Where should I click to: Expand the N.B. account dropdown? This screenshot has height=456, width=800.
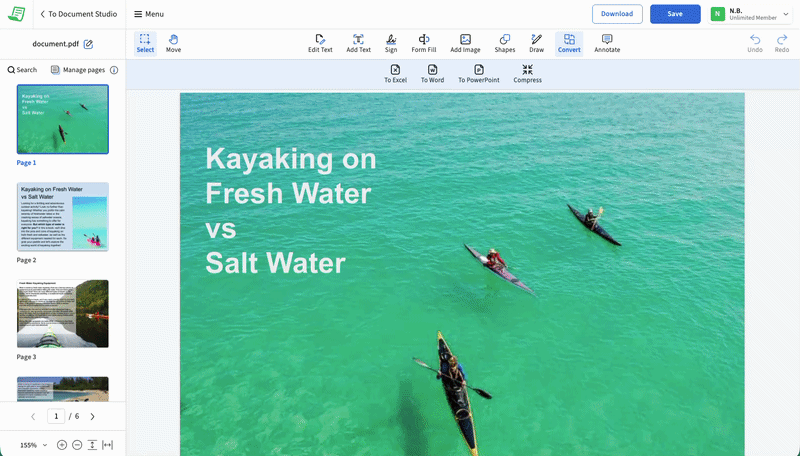click(x=786, y=14)
